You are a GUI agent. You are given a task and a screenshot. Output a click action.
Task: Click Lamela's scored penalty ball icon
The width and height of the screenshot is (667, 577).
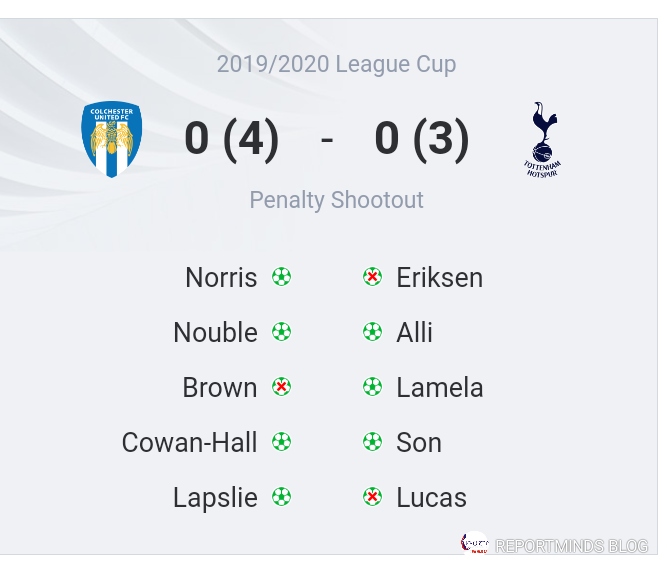372,387
